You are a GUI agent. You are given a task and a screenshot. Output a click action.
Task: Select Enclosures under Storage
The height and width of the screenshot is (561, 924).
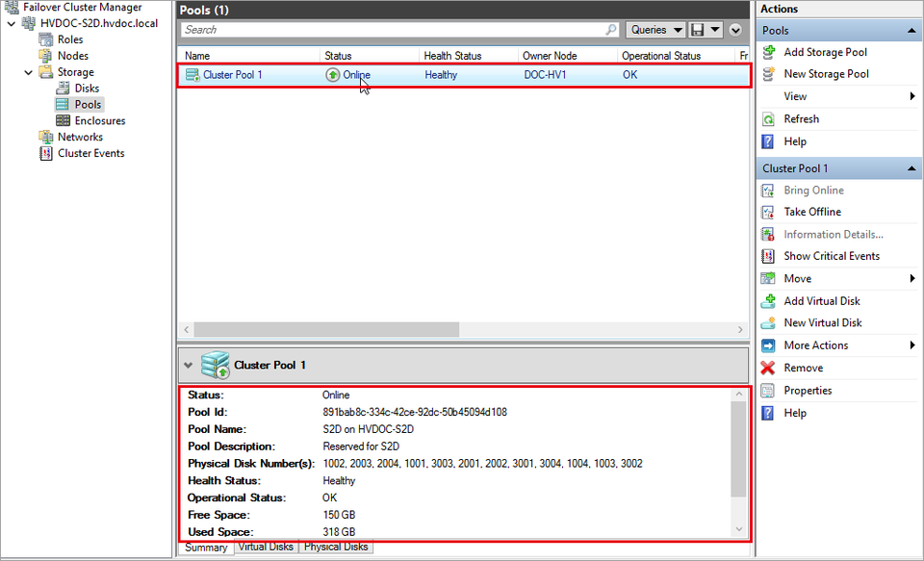[x=99, y=121]
